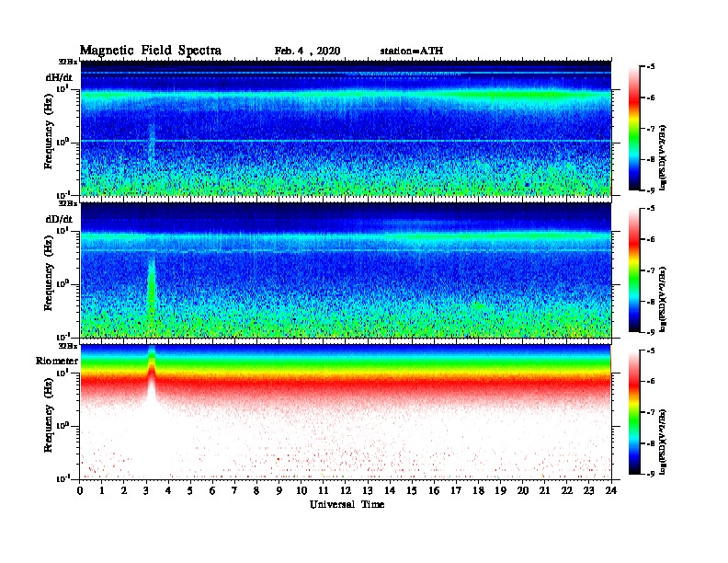Click hour "23" on the Universal Time axis
Image resolution: width=728 pixels, height=563 pixels.
589,490
